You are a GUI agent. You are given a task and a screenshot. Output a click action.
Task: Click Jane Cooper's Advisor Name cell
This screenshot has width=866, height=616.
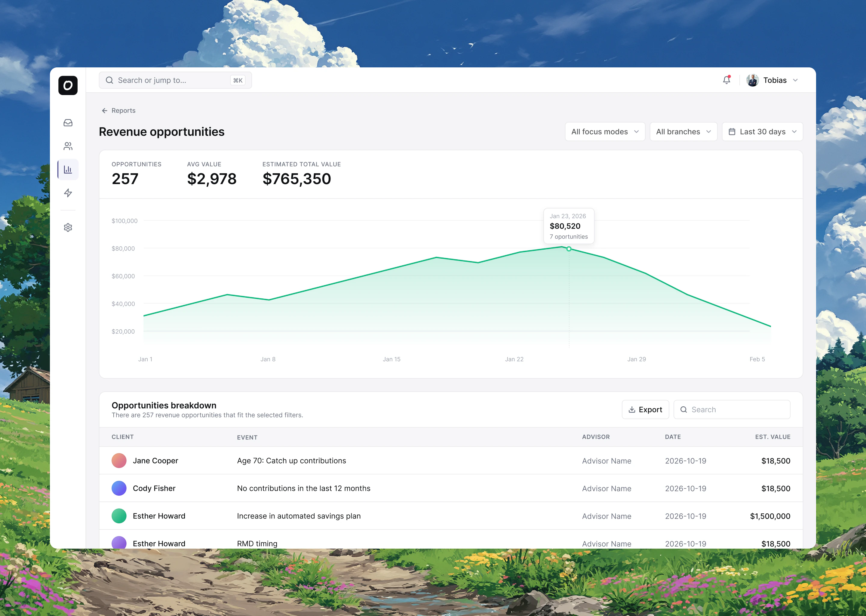pyautogui.click(x=607, y=461)
